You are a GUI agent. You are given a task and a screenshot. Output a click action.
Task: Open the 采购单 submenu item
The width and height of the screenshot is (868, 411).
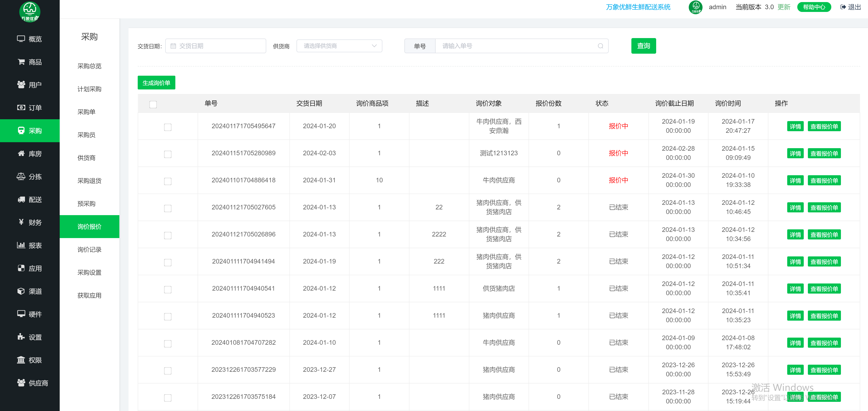(86, 112)
